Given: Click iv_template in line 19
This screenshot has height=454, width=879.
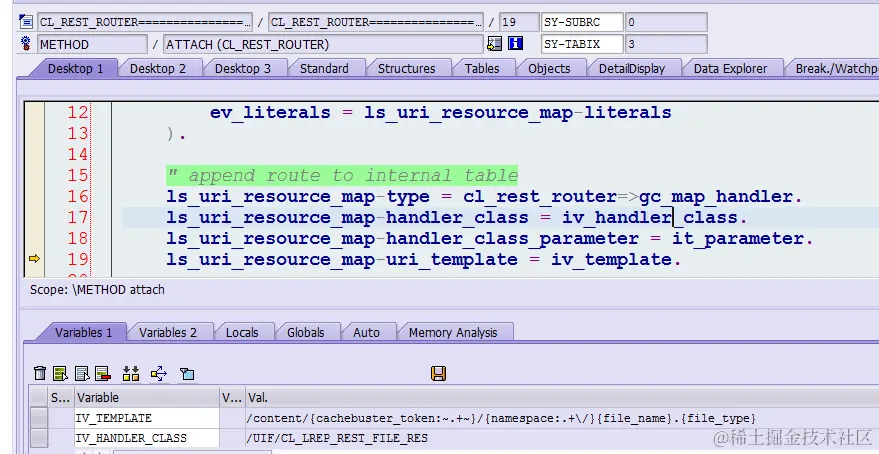Looking at the screenshot, I should point(611,260).
